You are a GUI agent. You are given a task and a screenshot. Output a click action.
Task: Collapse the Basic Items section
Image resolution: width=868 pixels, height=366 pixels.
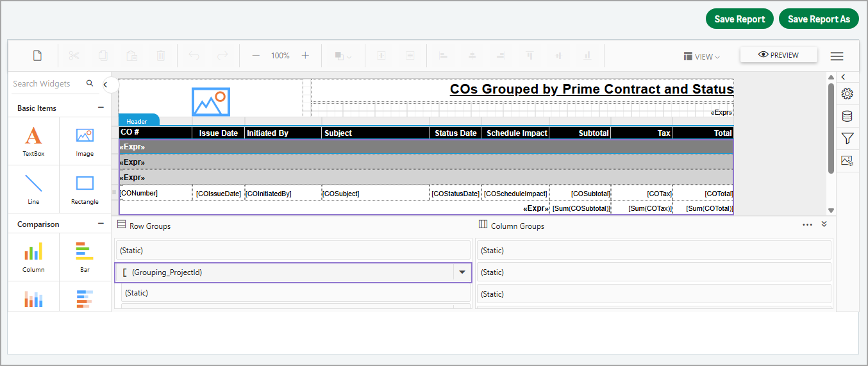point(101,108)
